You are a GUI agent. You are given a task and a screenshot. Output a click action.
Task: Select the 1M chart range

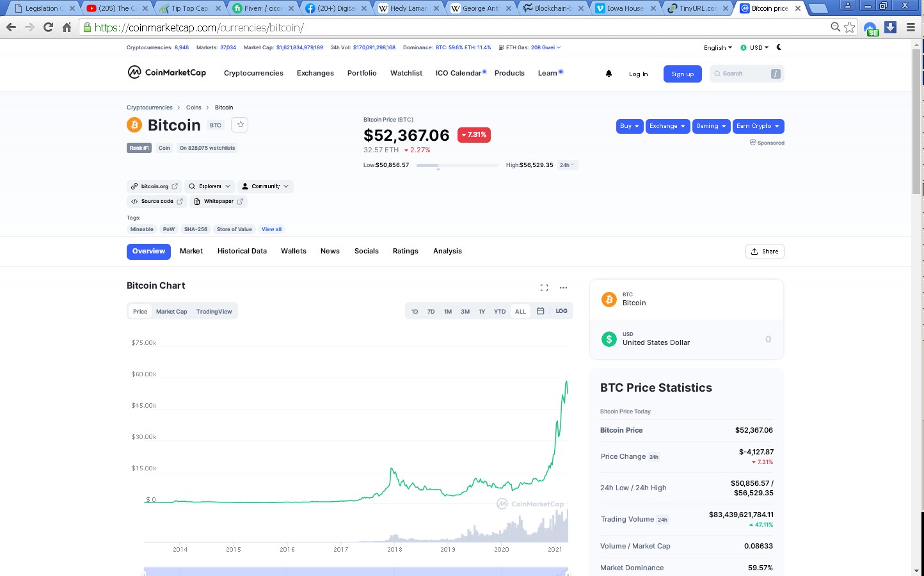click(x=448, y=312)
